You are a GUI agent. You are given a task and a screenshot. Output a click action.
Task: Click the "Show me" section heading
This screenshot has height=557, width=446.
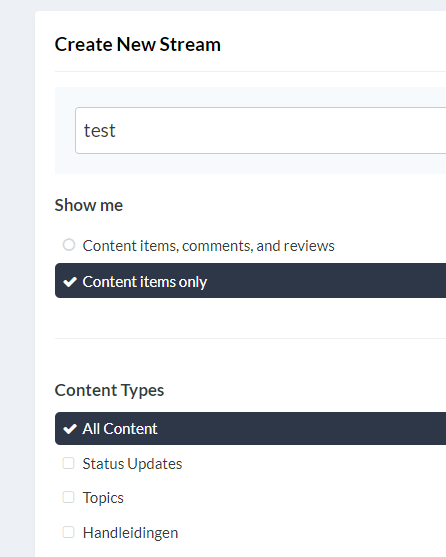click(89, 205)
